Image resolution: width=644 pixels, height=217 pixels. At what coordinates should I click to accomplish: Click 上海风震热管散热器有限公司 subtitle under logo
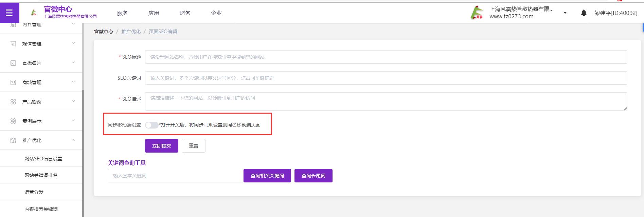[x=70, y=16]
